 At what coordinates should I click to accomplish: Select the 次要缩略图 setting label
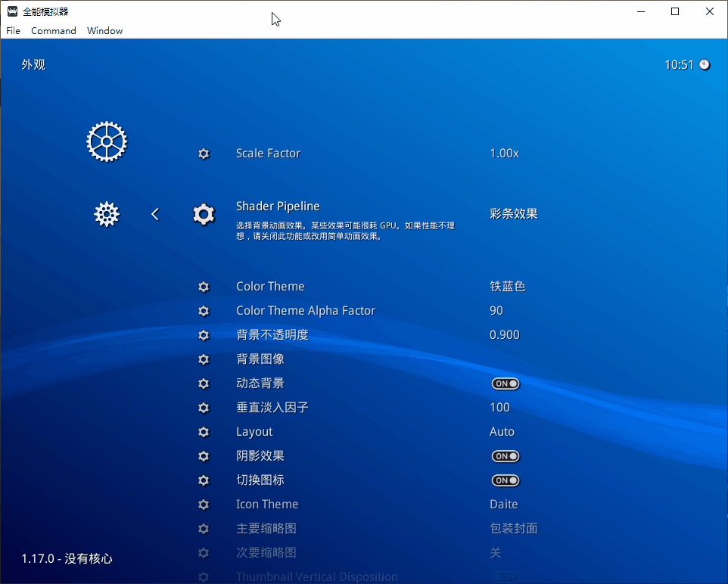click(x=266, y=552)
